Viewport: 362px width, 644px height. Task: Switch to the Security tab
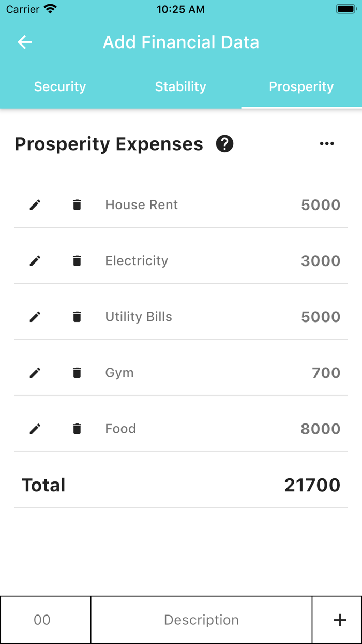59,86
